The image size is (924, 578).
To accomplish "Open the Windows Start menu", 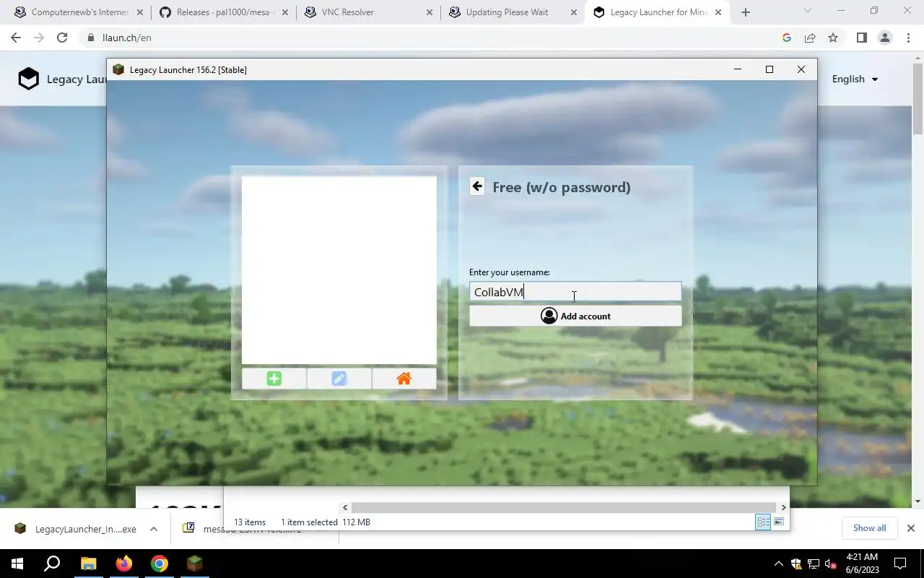I will click(x=17, y=564).
